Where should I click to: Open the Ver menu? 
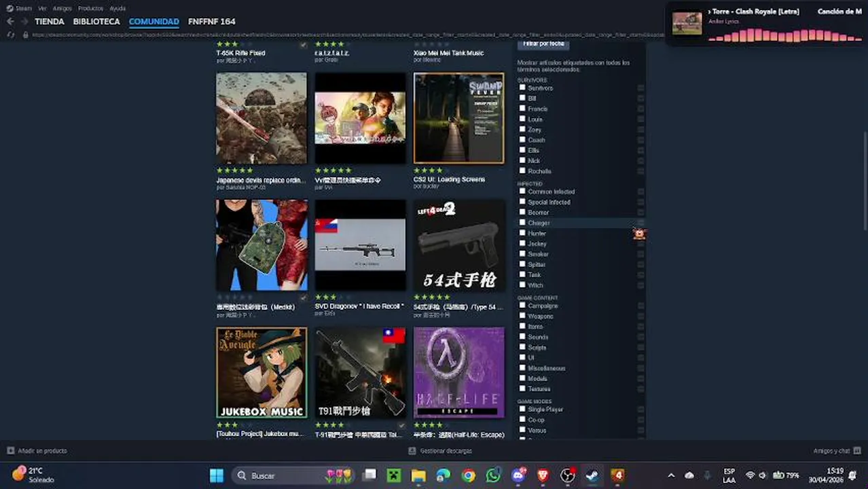(42, 8)
